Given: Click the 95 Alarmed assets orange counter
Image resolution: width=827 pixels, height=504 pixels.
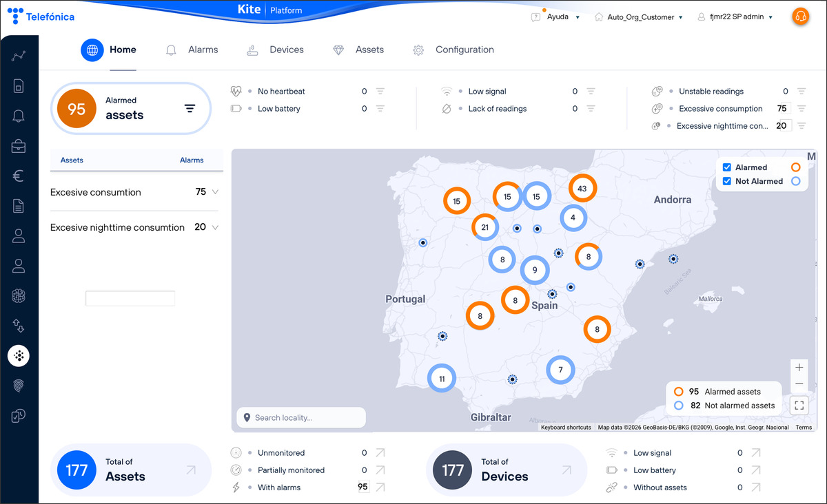Looking at the screenshot, I should click(76, 109).
